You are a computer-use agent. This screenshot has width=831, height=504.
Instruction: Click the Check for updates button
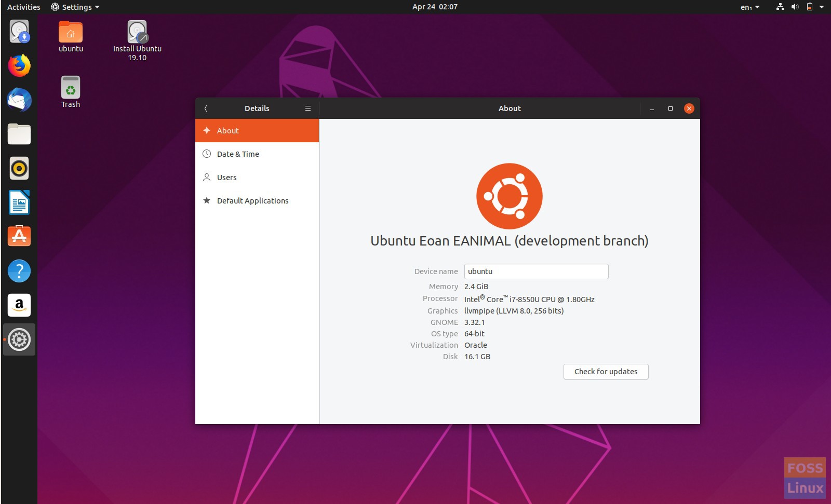[x=606, y=371]
